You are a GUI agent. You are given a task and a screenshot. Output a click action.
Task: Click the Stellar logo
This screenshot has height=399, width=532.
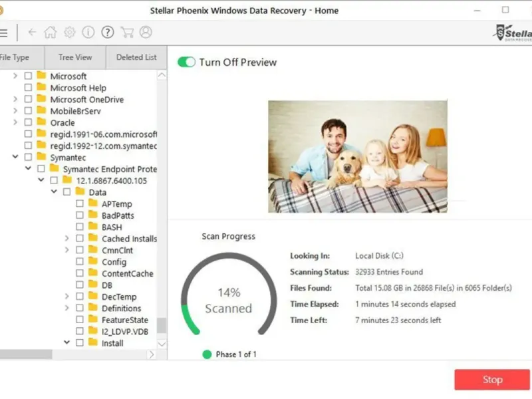[x=512, y=33]
